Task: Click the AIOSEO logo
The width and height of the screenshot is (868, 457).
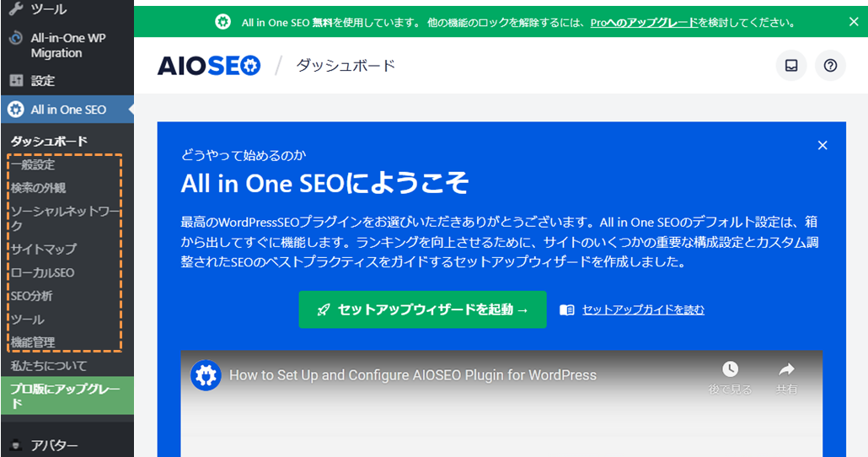Action: pyautogui.click(x=209, y=66)
